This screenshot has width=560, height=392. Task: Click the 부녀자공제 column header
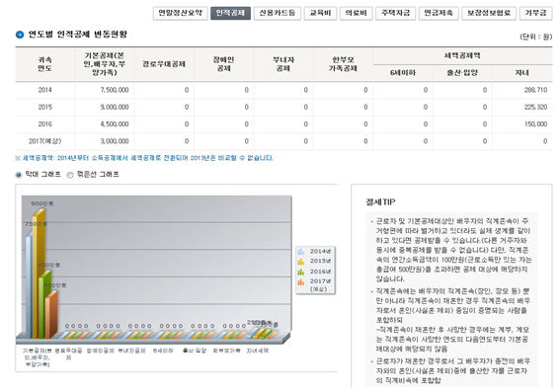click(283, 64)
